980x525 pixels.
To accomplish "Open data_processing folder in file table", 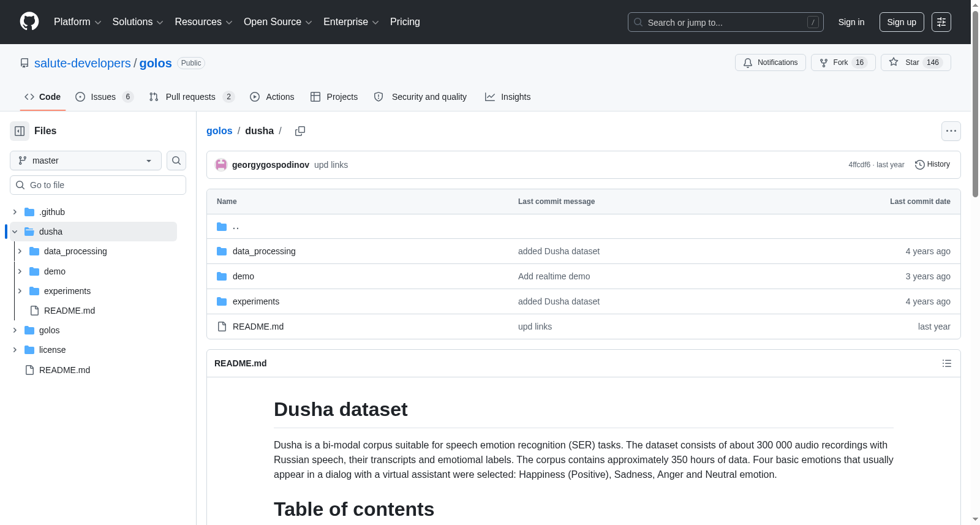I will point(264,251).
